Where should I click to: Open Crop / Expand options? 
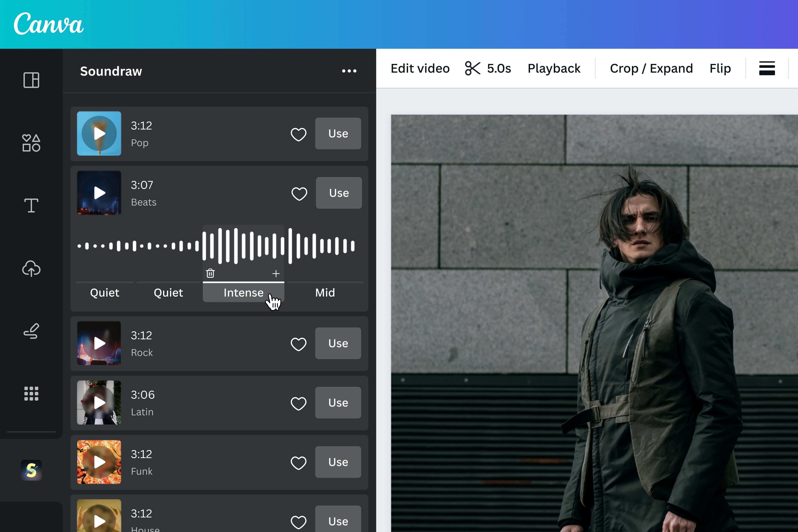click(x=651, y=68)
